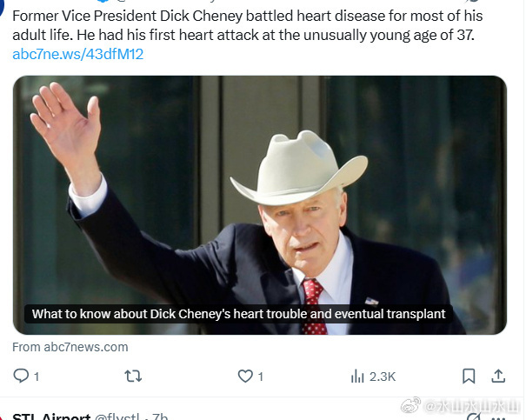The width and height of the screenshot is (526, 420).
Task: Reply to the Dick Cheney tweet
Action: [21, 376]
